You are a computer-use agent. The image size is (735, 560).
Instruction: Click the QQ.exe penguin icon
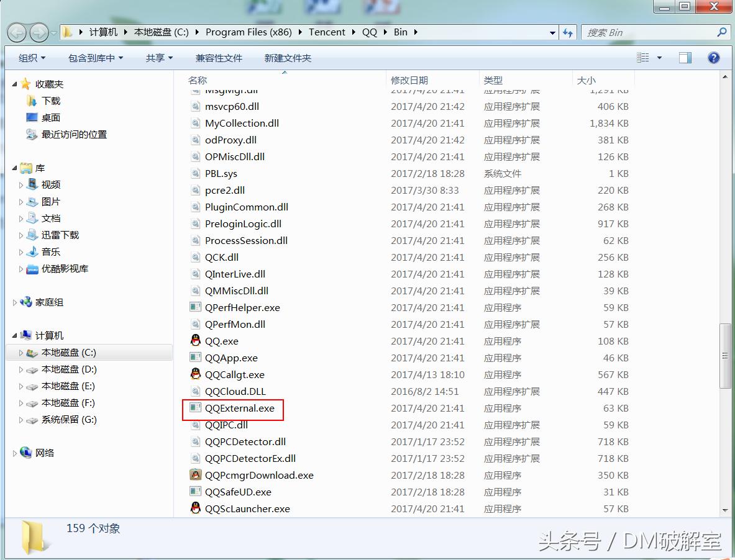pyautogui.click(x=196, y=340)
